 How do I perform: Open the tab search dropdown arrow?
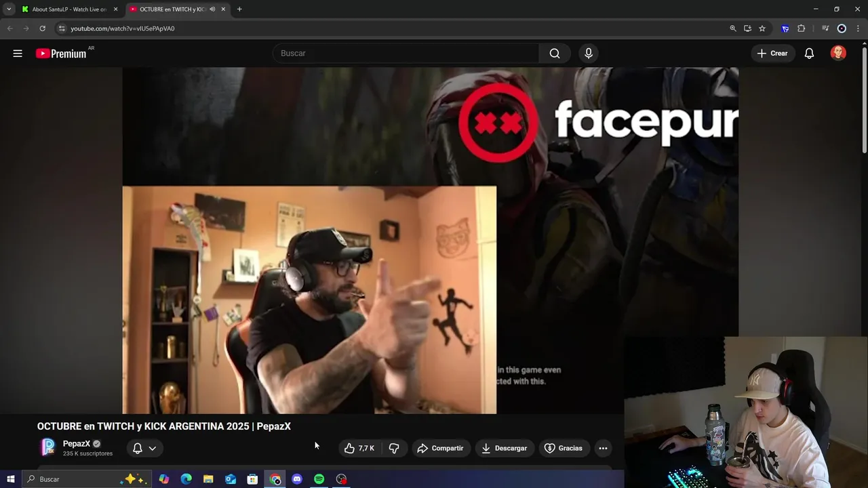coord(9,9)
